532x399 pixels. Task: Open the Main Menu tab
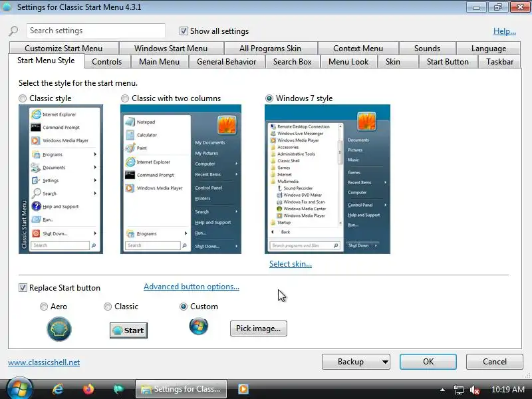pos(160,62)
